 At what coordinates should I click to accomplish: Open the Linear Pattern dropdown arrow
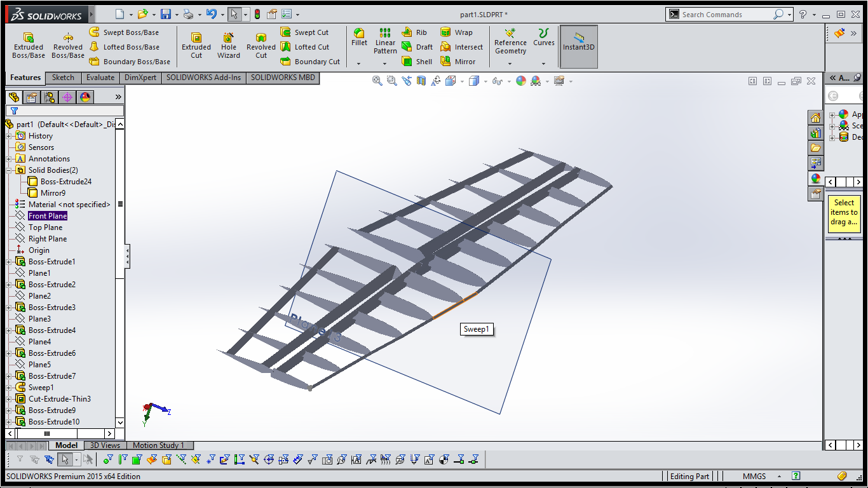coord(385,64)
